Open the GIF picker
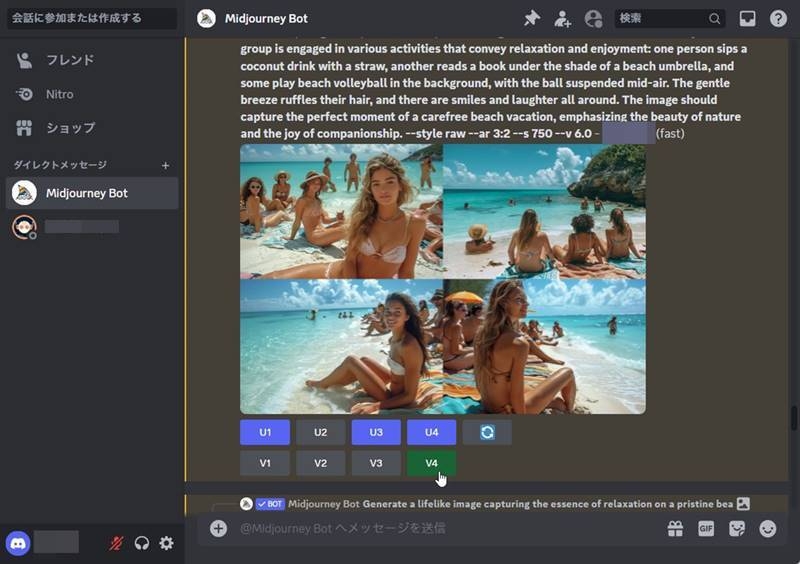This screenshot has width=800, height=564. (x=706, y=528)
